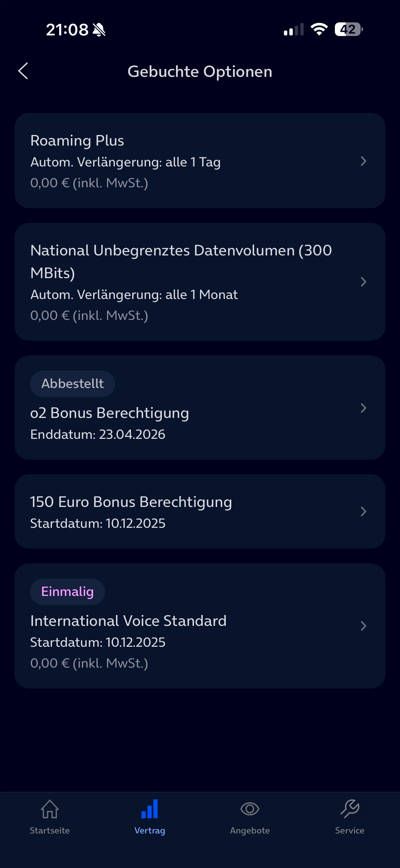Expand Roaming Plus details via chevron

363,161
